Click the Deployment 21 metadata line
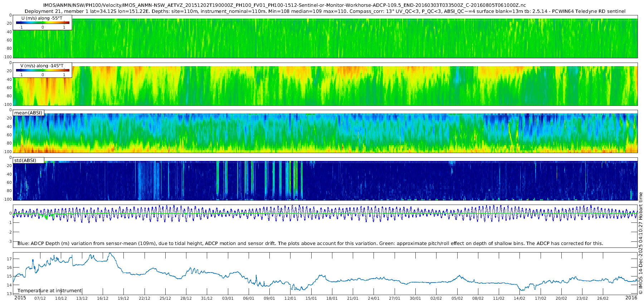The height and width of the screenshot is (304, 644). point(325,11)
